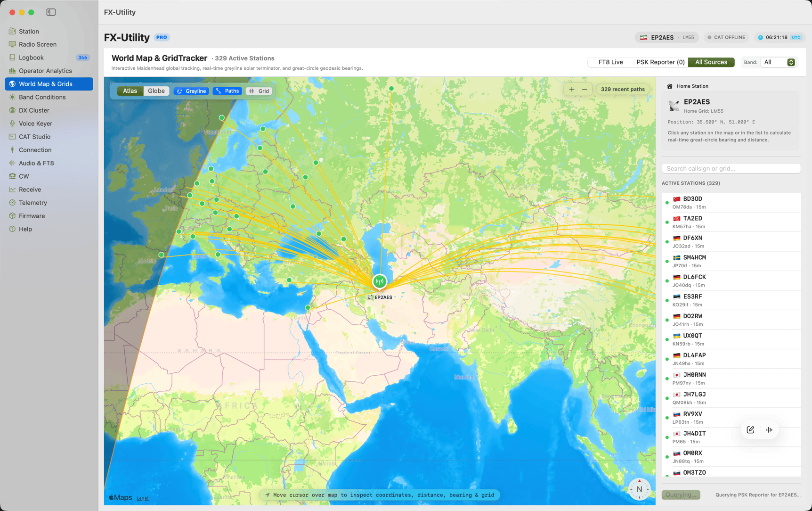The image size is (812, 511).
Task: Zoom out with the minus button
Action: tap(585, 89)
